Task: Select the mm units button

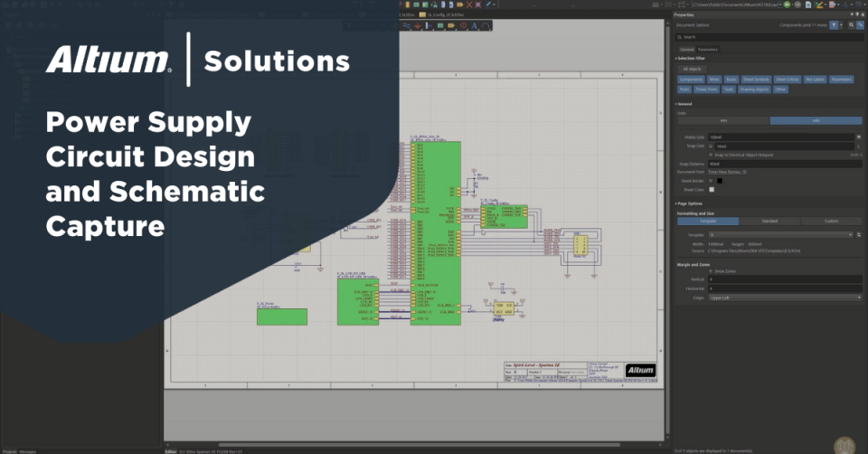Action: [x=722, y=120]
